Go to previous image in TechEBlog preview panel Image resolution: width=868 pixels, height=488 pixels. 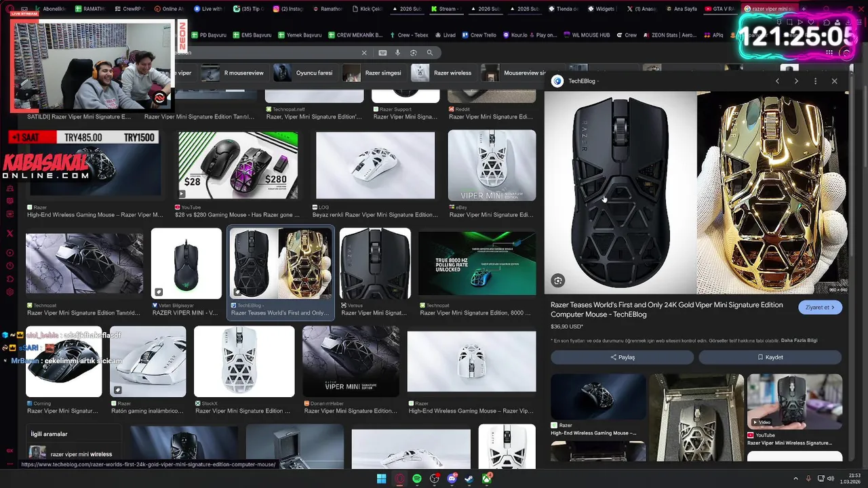coord(777,81)
